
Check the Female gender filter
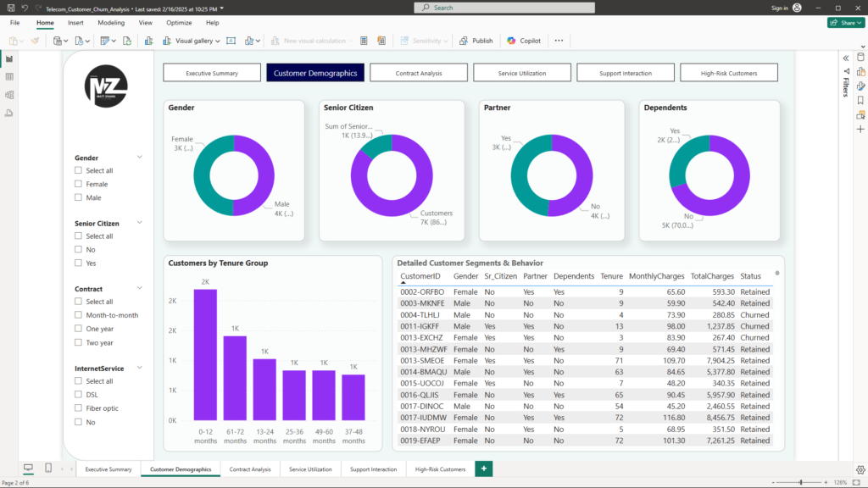pyautogui.click(x=79, y=184)
